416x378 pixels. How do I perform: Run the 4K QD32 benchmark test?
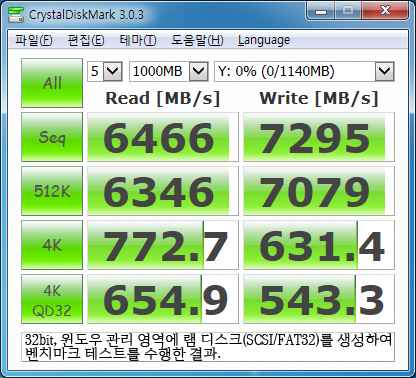coord(52,299)
